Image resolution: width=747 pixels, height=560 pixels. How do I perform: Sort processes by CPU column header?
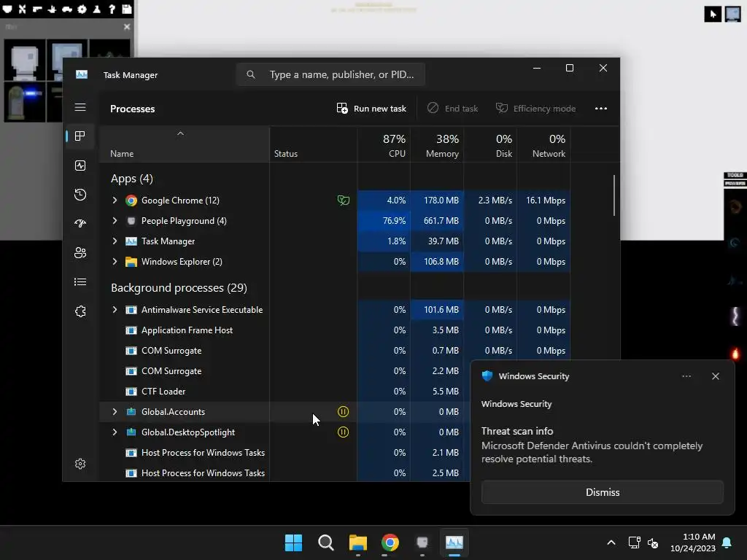coord(384,145)
